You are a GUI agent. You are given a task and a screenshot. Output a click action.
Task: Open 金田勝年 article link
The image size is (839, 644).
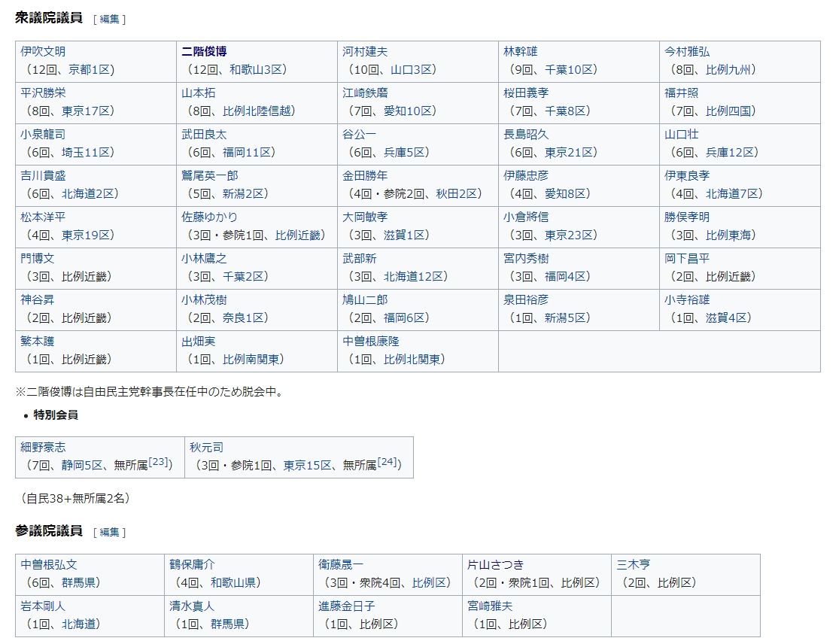pyautogui.click(x=365, y=175)
